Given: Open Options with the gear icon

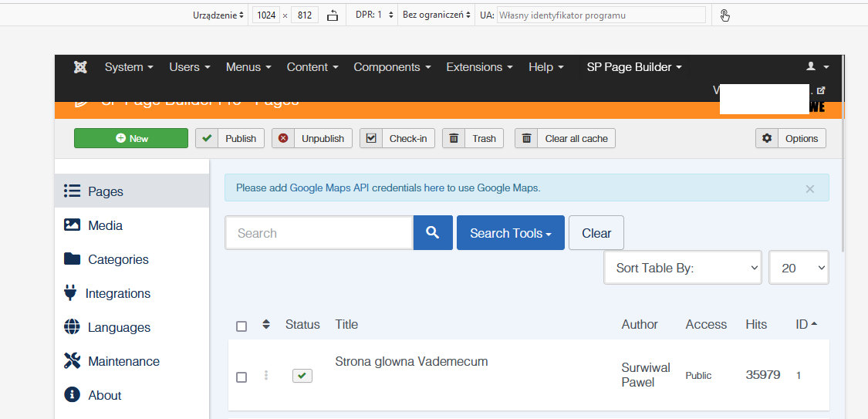Looking at the screenshot, I should pos(791,138).
